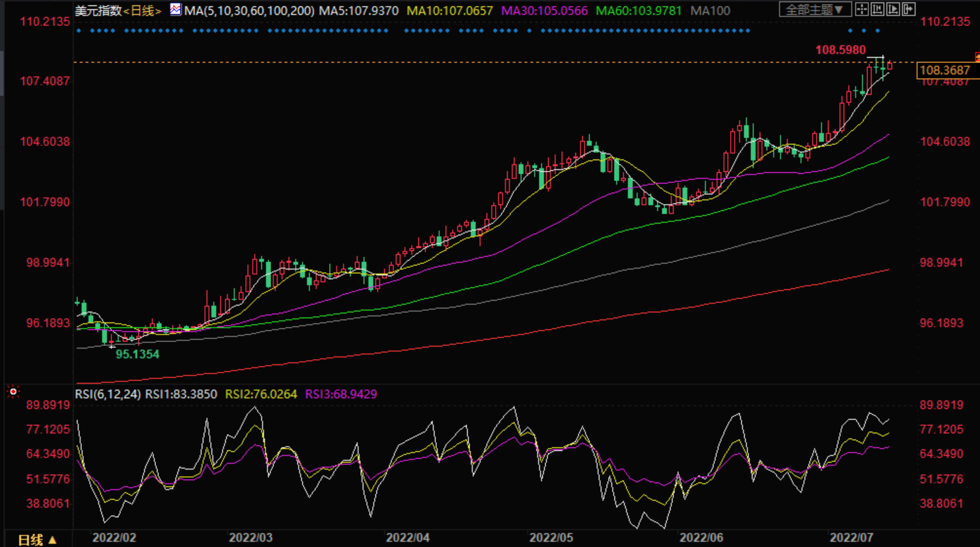
Task: Click the 2022/03 date on time axis
Action: (x=250, y=538)
